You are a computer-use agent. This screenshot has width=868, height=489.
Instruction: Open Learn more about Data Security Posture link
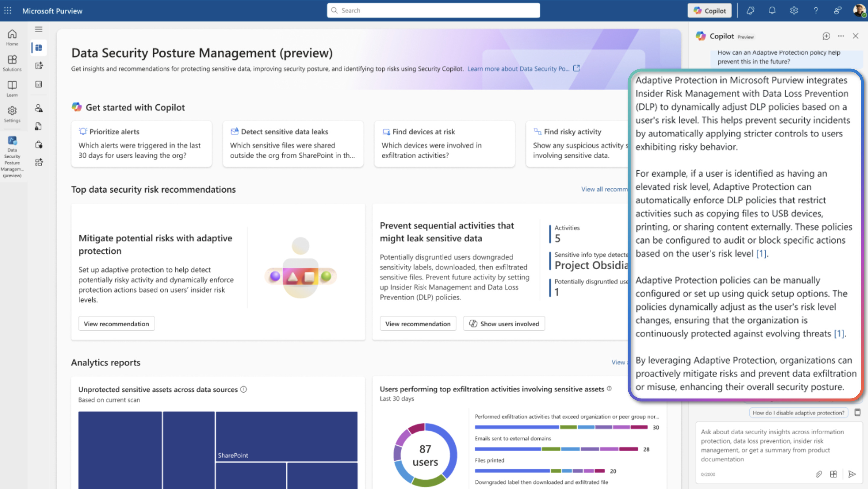coord(523,69)
